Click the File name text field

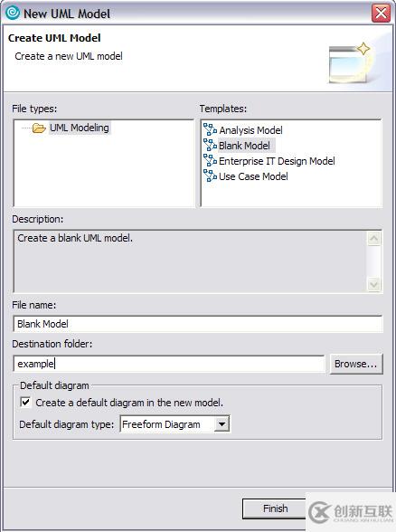[x=198, y=324]
